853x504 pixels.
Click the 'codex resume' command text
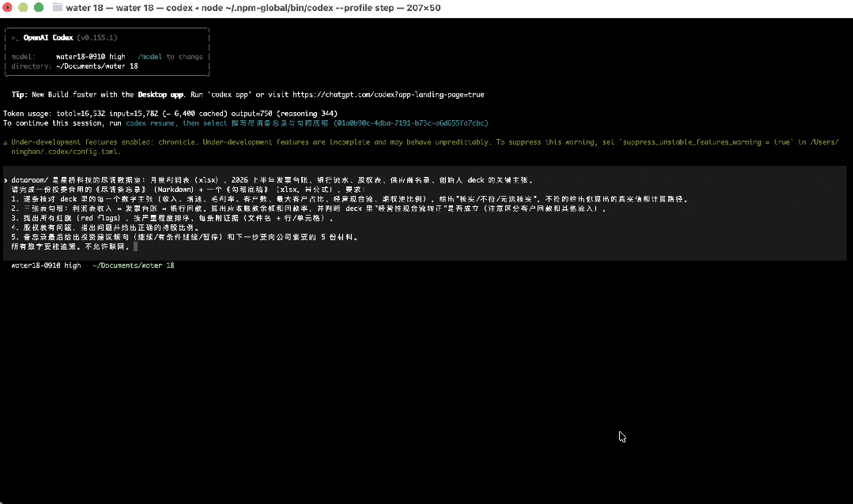[x=150, y=123]
